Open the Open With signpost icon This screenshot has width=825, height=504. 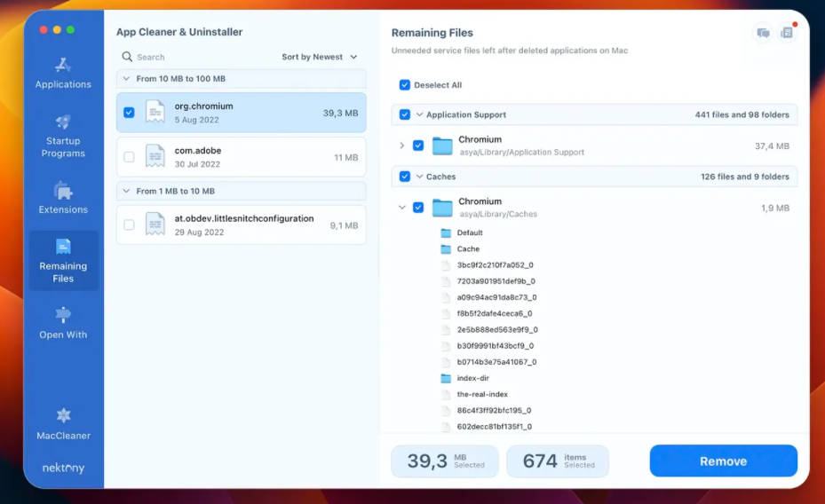pos(63,314)
